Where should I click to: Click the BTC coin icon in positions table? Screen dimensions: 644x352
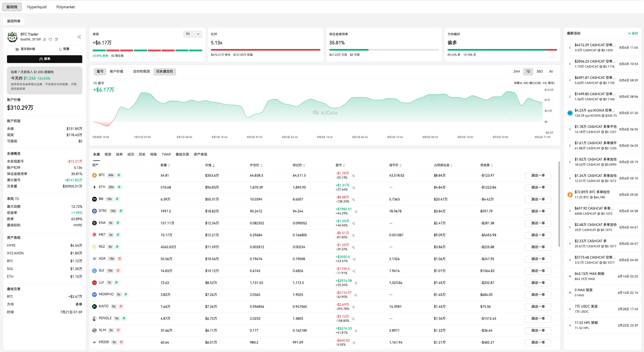pyautogui.click(x=94, y=175)
